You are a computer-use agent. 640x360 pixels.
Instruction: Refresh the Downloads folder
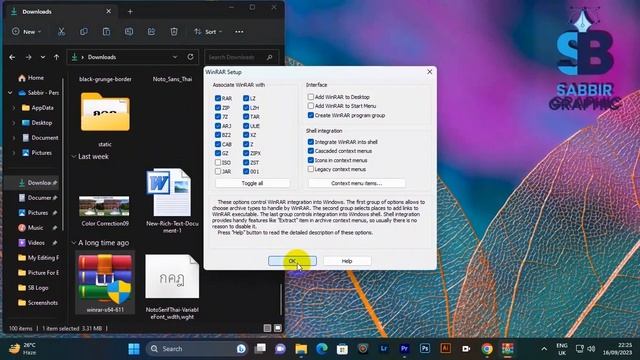(190, 57)
